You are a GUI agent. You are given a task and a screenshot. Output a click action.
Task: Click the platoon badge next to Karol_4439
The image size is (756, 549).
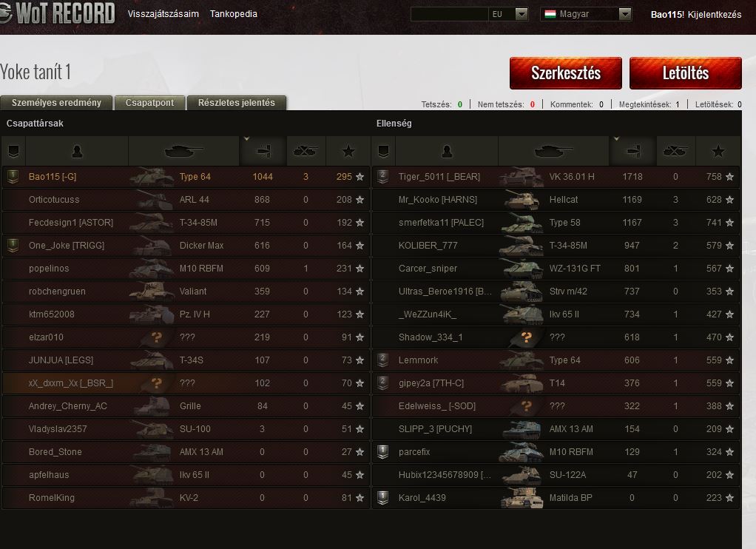tap(383, 497)
